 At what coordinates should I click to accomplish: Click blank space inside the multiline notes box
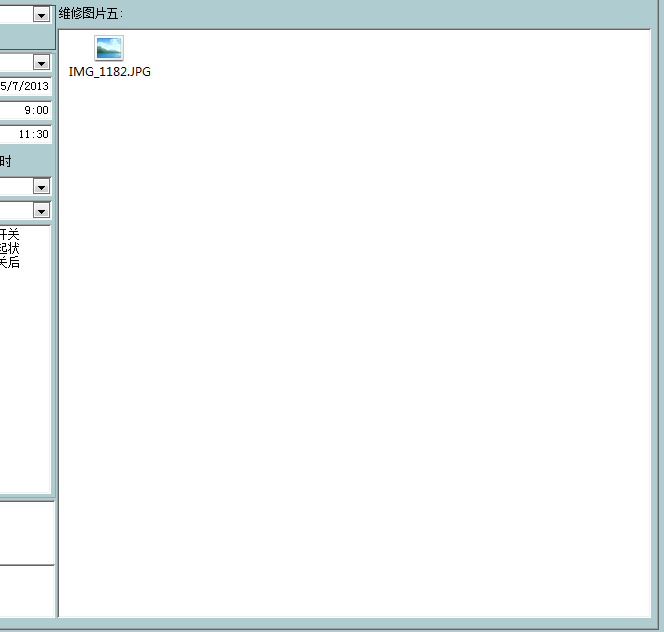(x=25, y=380)
